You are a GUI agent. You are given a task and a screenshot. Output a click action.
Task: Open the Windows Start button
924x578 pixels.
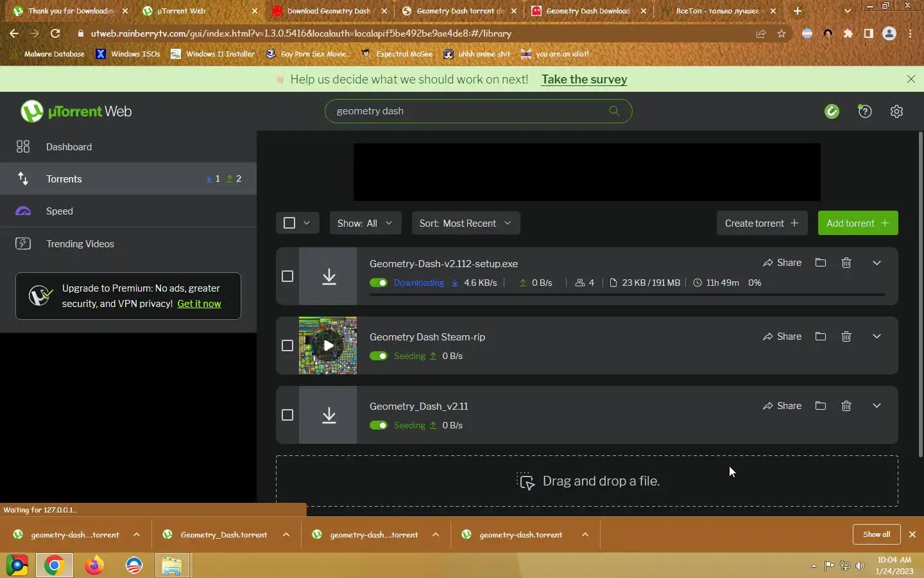click(17, 566)
